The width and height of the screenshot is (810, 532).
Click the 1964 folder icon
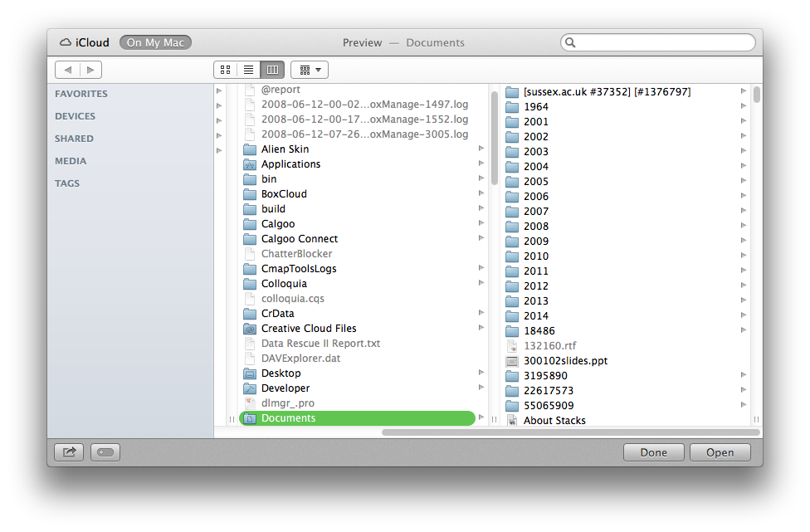(512, 107)
